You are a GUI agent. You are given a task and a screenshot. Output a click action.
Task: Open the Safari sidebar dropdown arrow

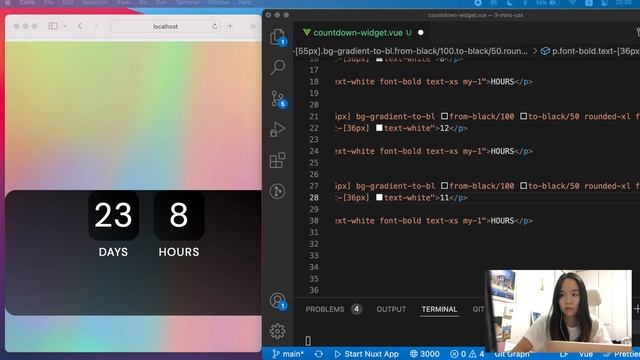pos(64,26)
